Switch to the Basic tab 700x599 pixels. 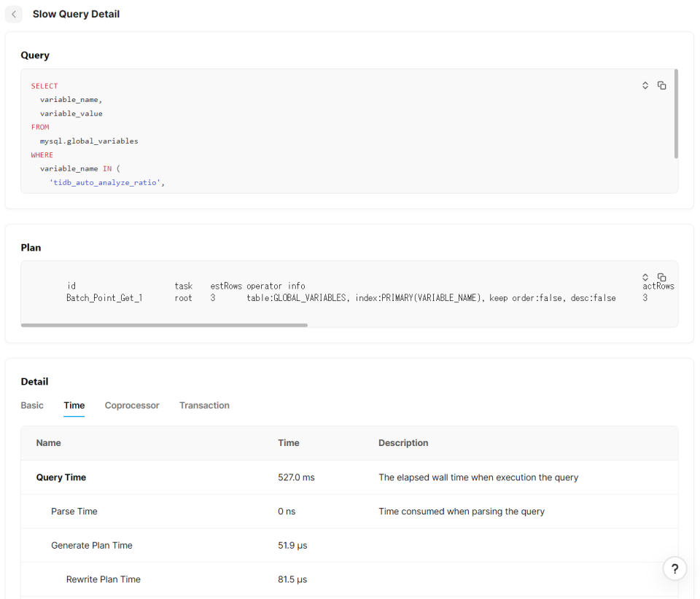point(32,405)
